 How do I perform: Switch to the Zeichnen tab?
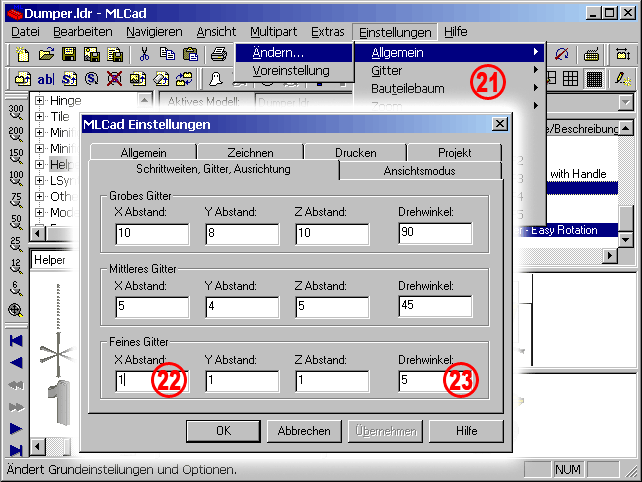[x=250, y=153]
